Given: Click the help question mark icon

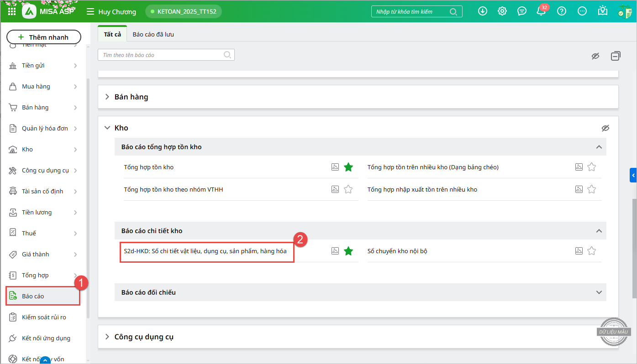Looking at the screenshot, I should [562, 11].
